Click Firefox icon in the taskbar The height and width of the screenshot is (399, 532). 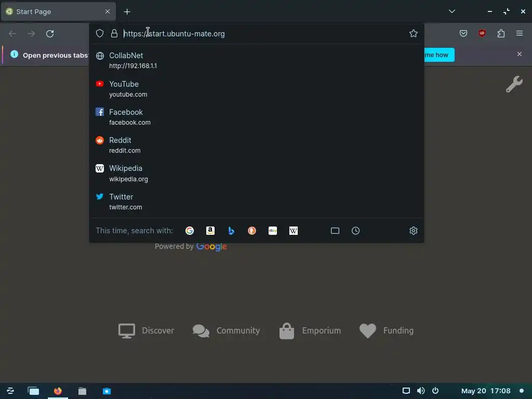pyautogui.click(x=58, y=391)
